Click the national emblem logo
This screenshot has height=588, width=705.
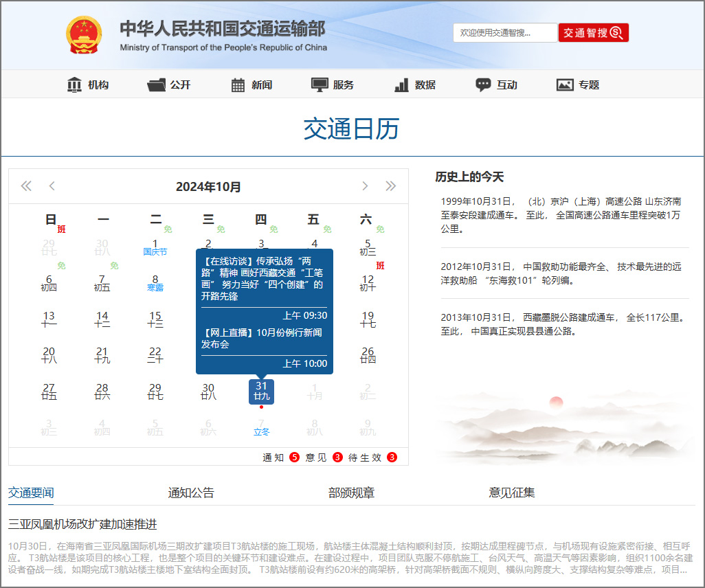(84, 35)
